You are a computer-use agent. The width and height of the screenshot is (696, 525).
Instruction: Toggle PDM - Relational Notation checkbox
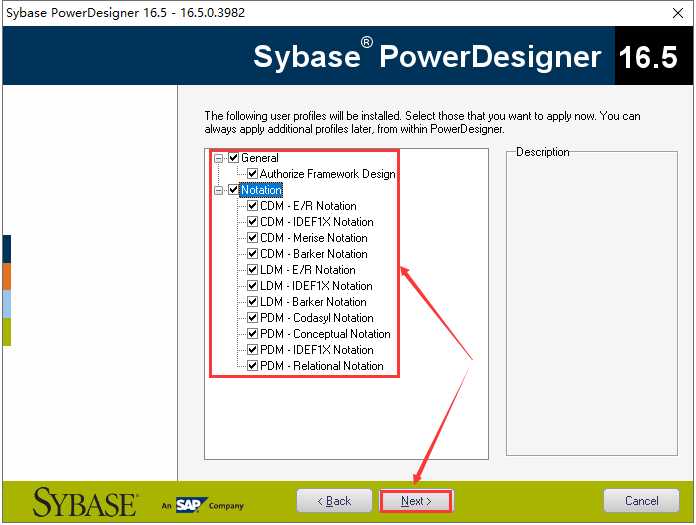[x=253, y=365]
